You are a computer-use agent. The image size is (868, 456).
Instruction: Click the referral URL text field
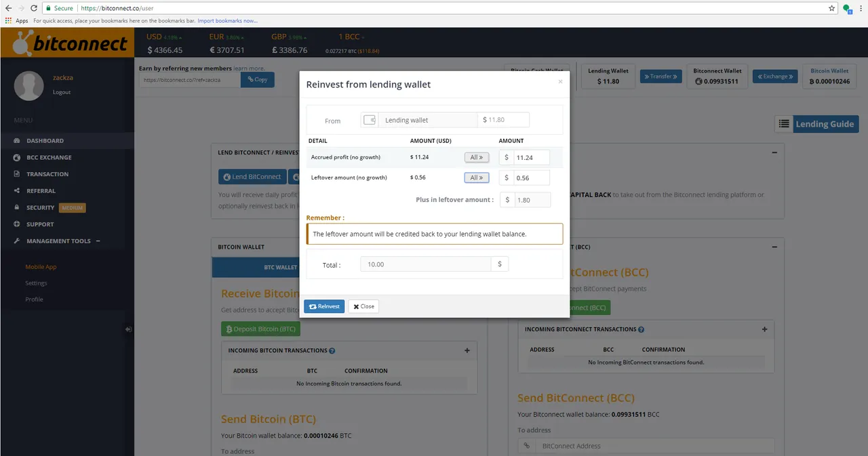pos(189,79)
